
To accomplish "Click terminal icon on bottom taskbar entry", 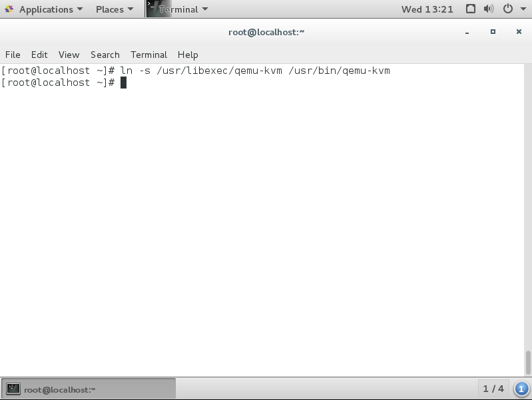I will click(x=13, y=389).
